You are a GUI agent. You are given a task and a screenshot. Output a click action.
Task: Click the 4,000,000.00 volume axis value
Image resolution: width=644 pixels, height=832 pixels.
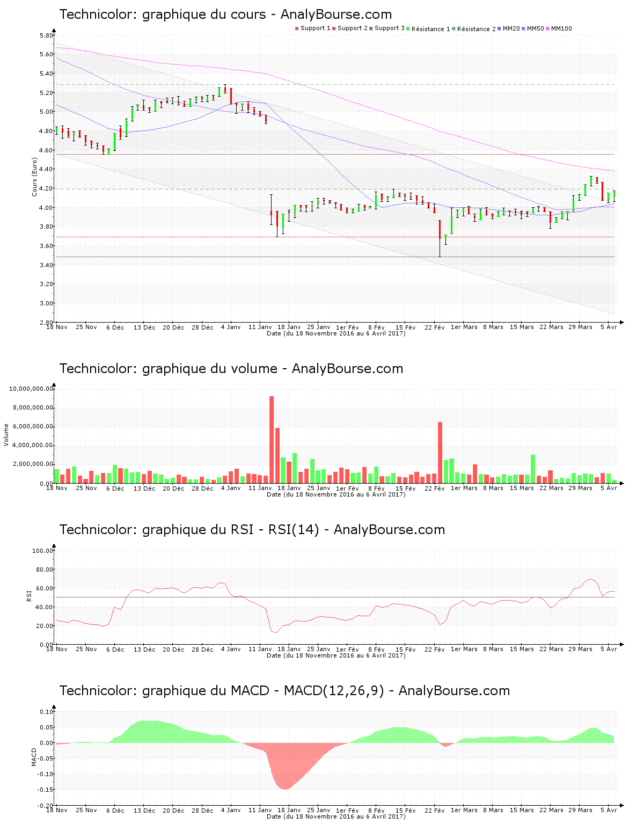pos(33,446)
